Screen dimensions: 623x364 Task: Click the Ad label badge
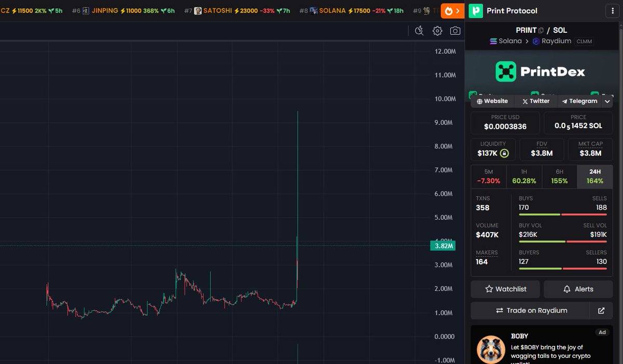(x=601, y=332)
